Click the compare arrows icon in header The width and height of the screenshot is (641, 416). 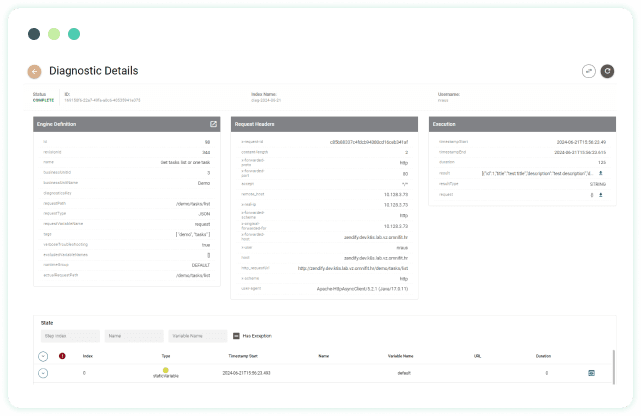tap(589, 71)
